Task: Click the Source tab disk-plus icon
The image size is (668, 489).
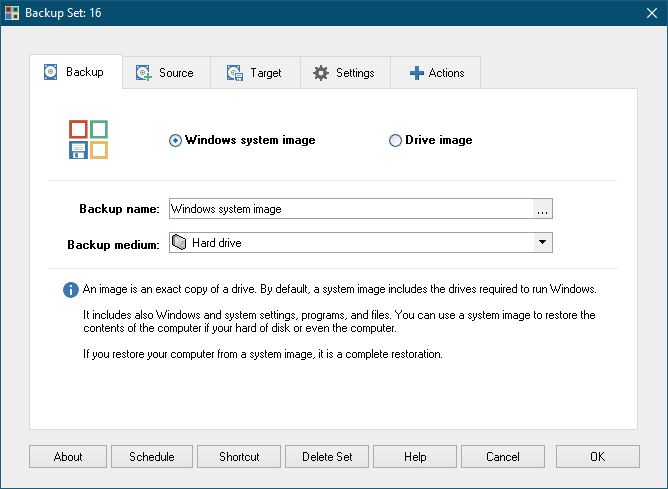Action: pyautogui.click(x=144, y=73)
